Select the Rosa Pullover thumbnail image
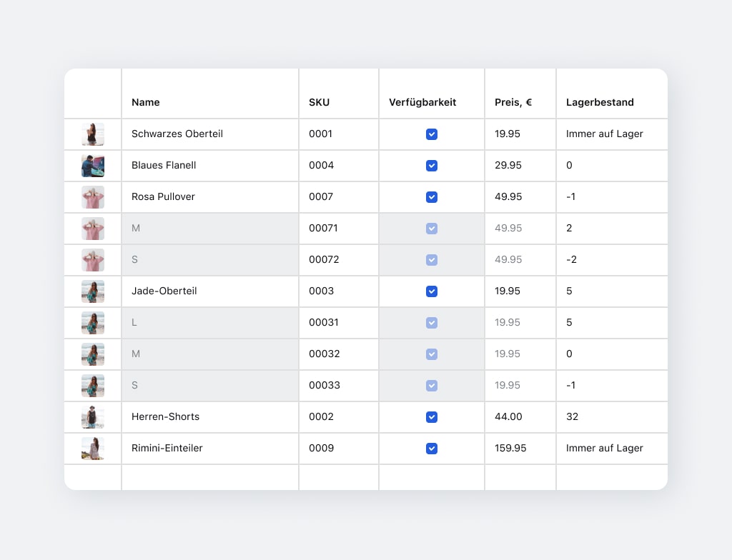The width and height of the screenshot is (732, 560). [x=93, y=197]
